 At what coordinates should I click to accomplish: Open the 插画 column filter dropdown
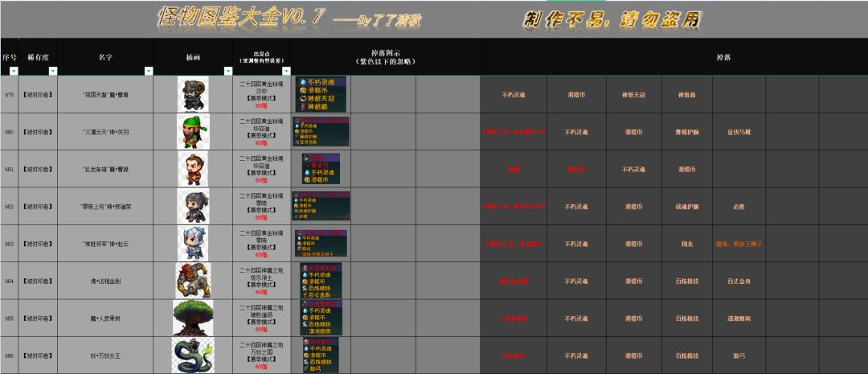(228, 71)
